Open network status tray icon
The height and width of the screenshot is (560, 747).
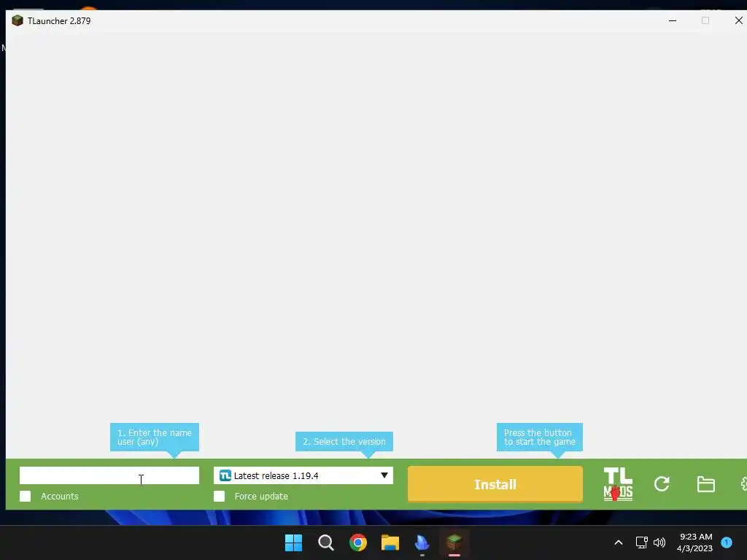(x=641, y=542)
